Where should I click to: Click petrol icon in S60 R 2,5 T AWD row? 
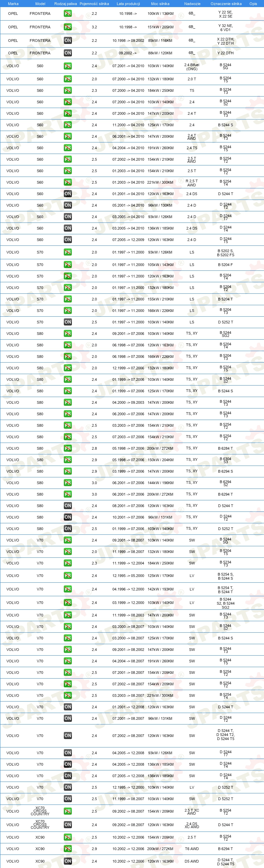68,182
